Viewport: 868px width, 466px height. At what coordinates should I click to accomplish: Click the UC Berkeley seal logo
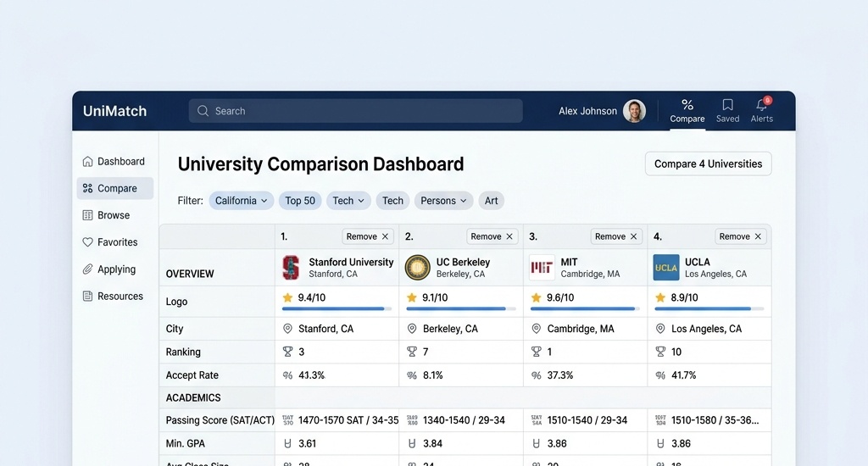pos(417,267)
